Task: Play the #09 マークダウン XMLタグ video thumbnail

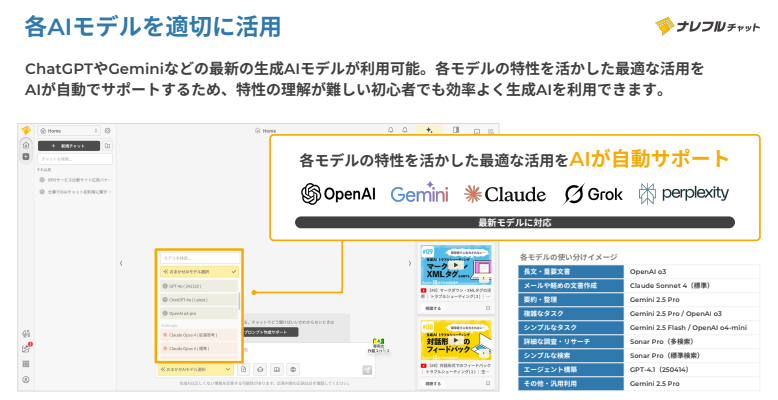Action: pos(456,266)
